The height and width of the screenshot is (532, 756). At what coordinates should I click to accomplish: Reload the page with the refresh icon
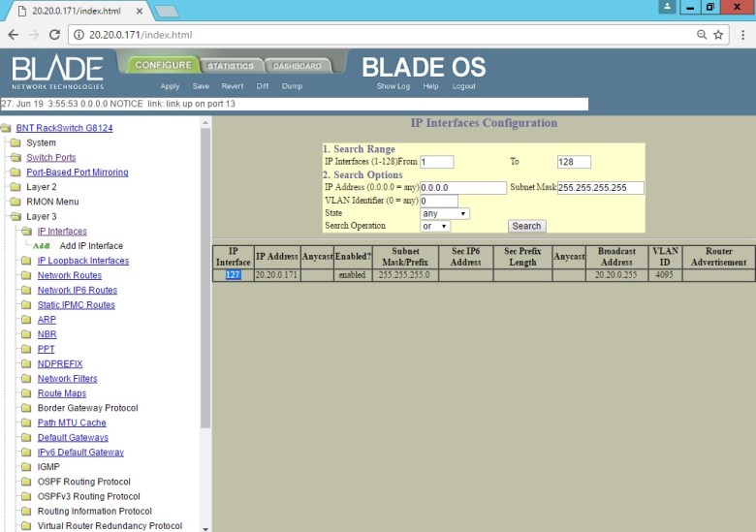[54, 35]
